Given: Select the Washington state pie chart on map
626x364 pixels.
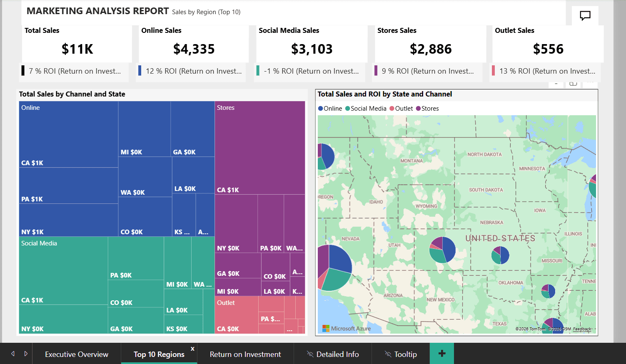Looking at the screenshot, I should pyautogui.click(x=325, y=156).
